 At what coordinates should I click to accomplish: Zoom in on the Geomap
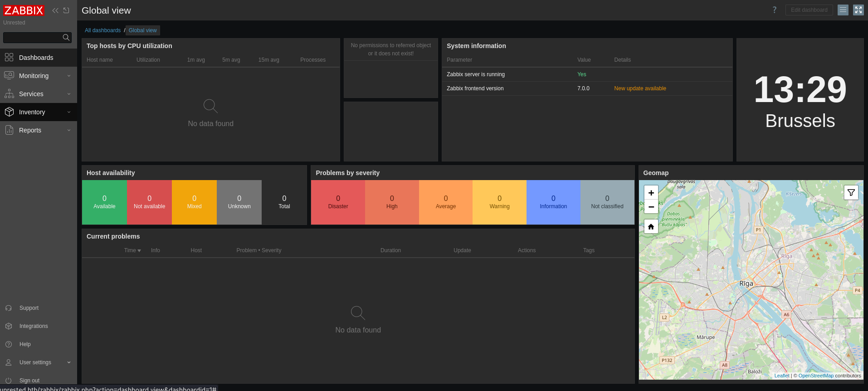coord(651,193)
